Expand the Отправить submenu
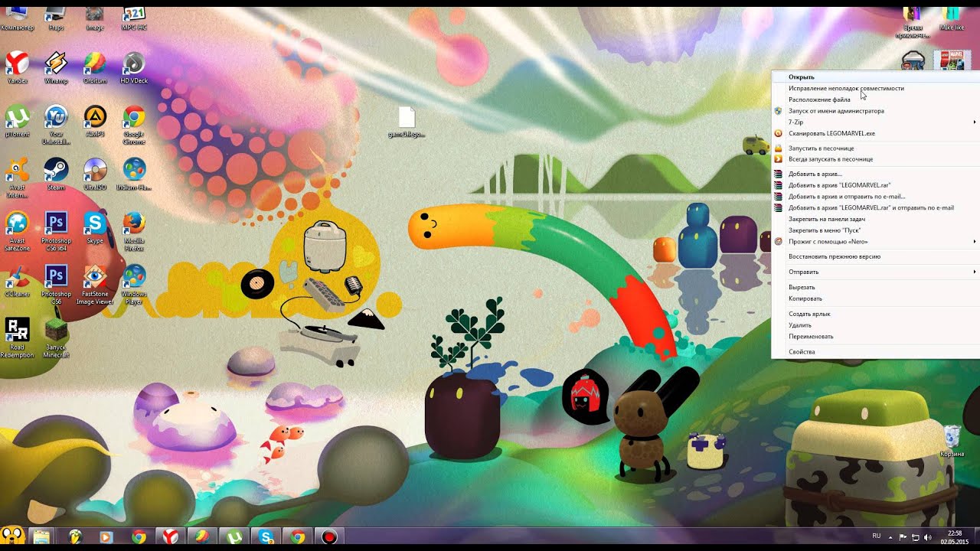This screenshot has height=551, width=980. 875,272
